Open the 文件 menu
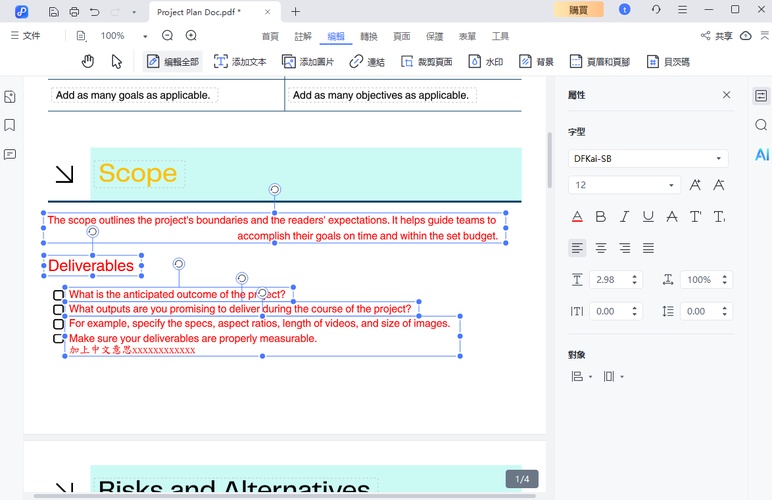The width and height of the screenshot is (772, 500). tap(26, 36)
